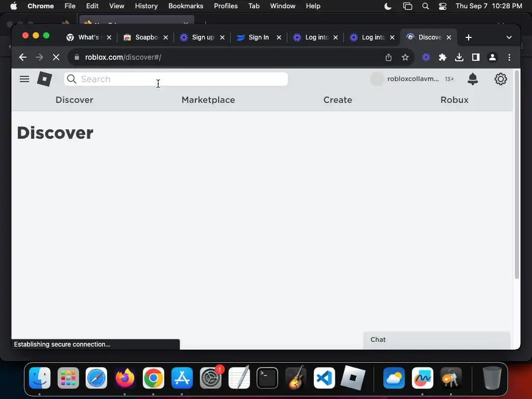Show Chrome downloads
Screen dimensions: 532x399
[x=459, y=57]
